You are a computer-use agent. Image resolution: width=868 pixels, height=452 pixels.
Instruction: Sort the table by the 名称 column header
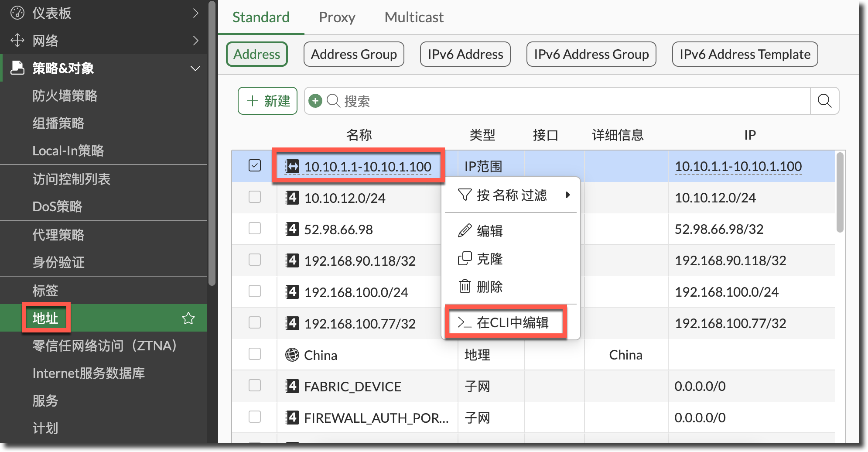(x=359, y=135)
